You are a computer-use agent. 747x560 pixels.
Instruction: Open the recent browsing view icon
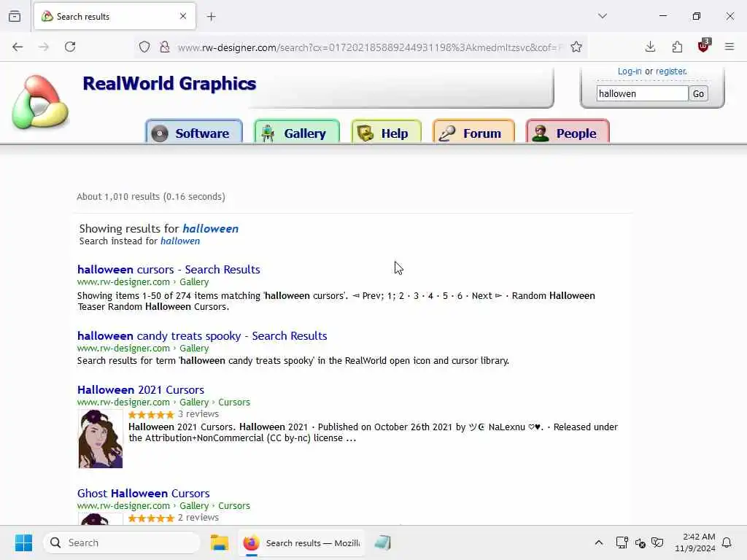[15, 16]
